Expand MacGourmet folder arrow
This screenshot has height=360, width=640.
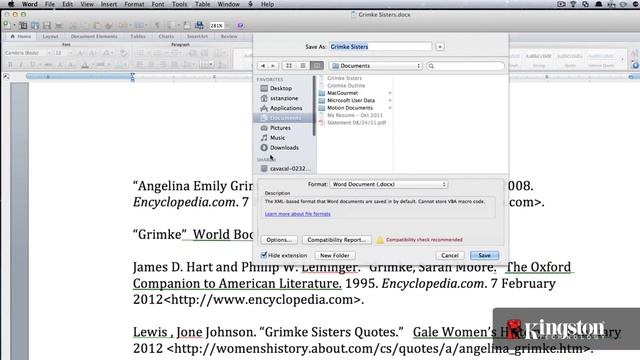tap(390, 93)
